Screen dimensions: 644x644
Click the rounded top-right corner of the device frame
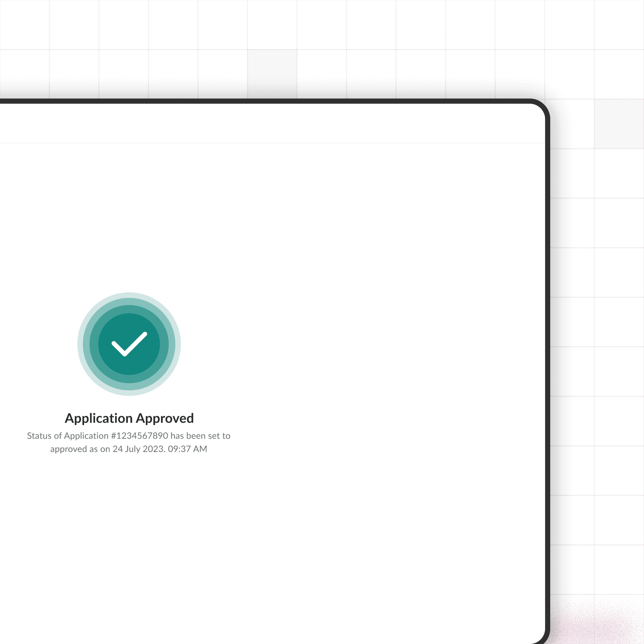[543, 106]
